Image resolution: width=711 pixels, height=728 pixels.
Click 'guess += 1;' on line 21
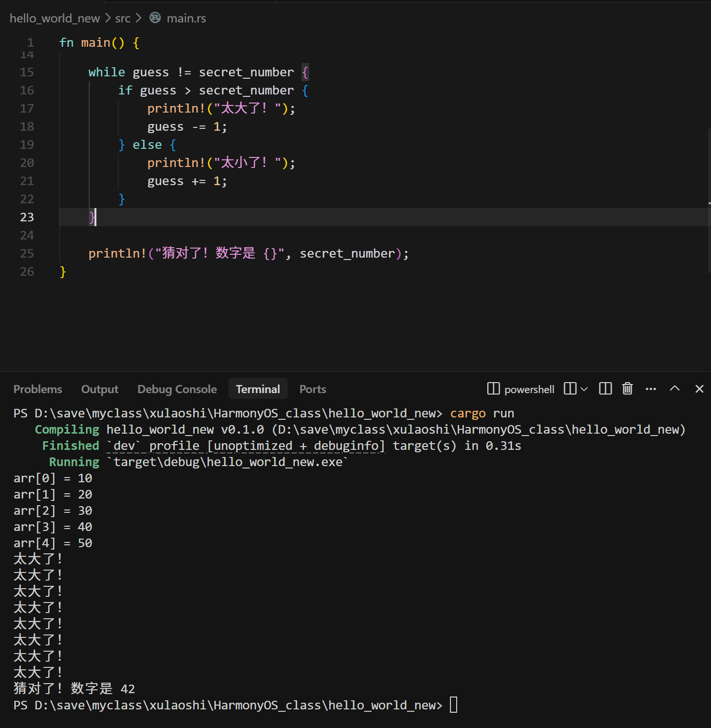point(187,181)
